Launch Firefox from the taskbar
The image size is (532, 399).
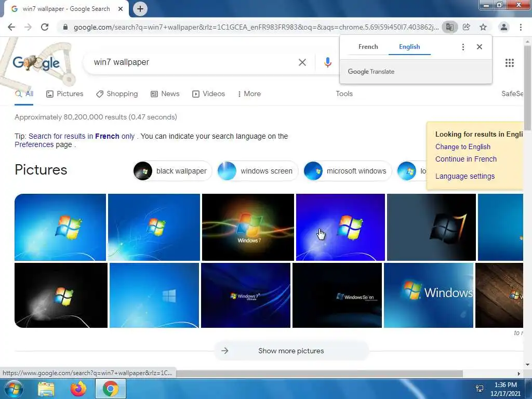(x=78, y=389)
